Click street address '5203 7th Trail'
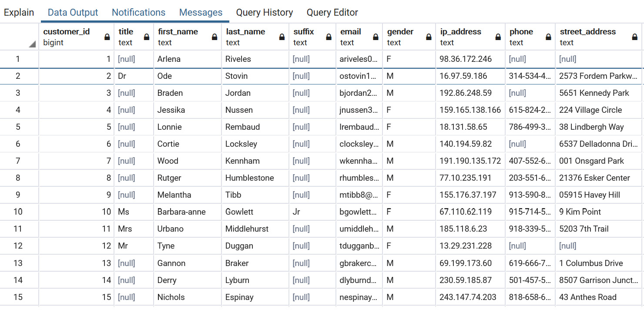Screen dimensions: 644x310 pyautogui.click(x=600, y=229)
